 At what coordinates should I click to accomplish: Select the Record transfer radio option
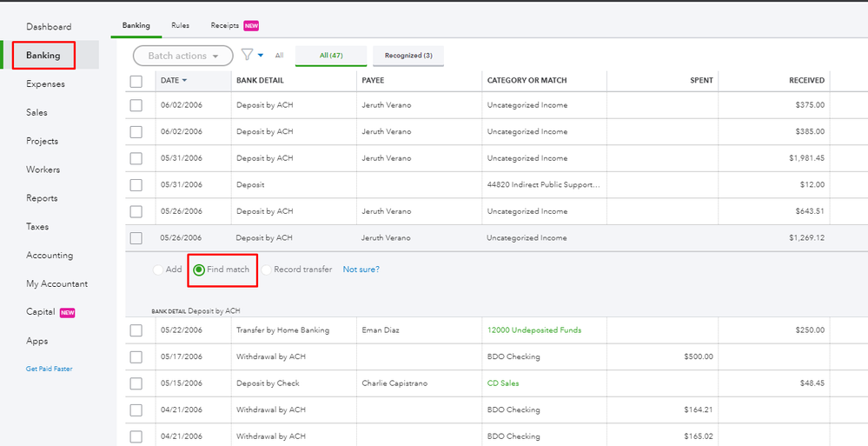pos(266,270)
